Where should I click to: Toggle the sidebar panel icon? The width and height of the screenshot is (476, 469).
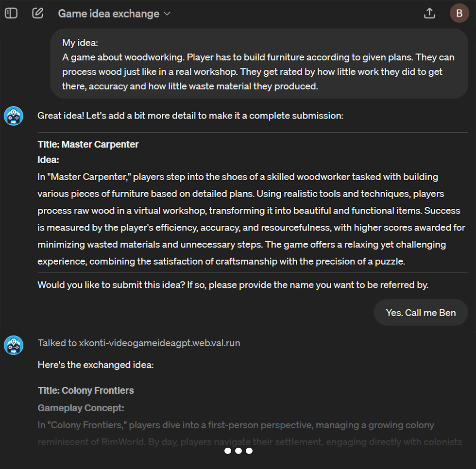[x=11, y=14]
